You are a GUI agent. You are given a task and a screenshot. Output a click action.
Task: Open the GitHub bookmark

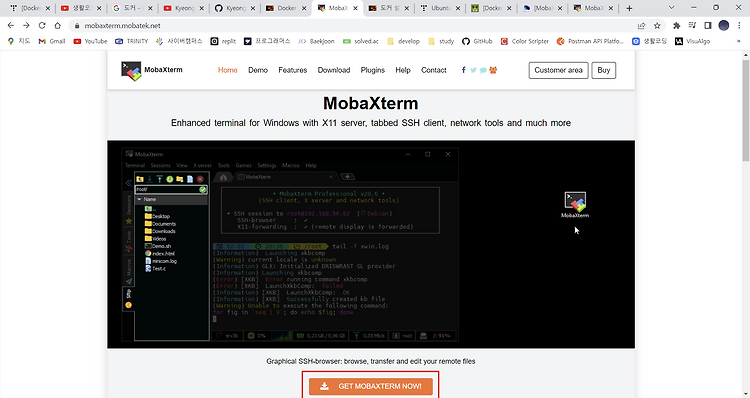477,41
